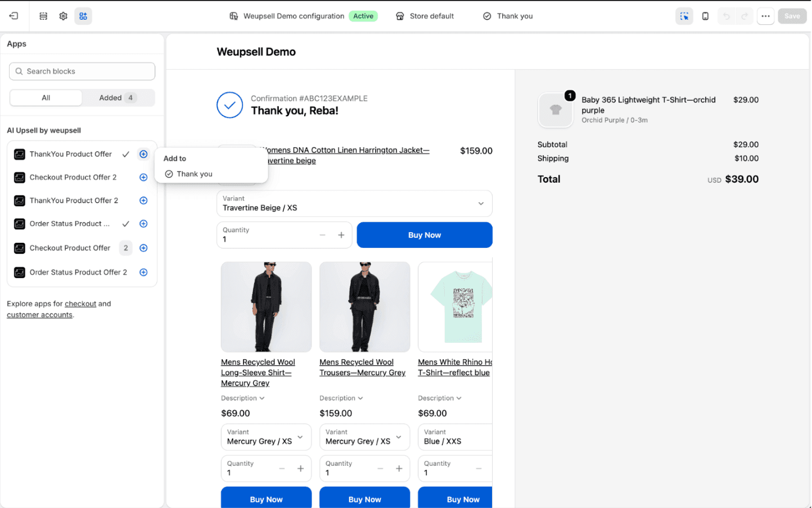This screenshot has height=508, width=812.
Task: Add Checkout Product Offer via plus icon
Action: (143, 248)
